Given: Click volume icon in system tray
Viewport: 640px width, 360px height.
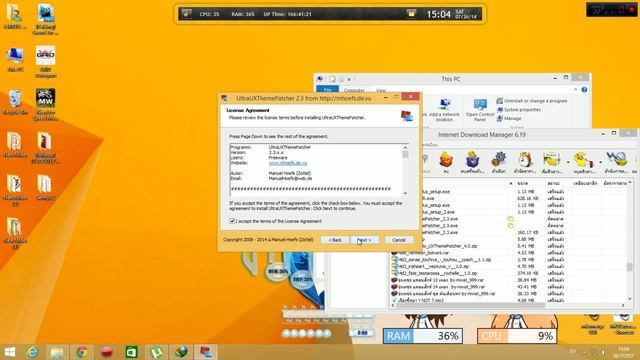Looking at the screenshot, I should pyautogui.click(x=603, y=352).
